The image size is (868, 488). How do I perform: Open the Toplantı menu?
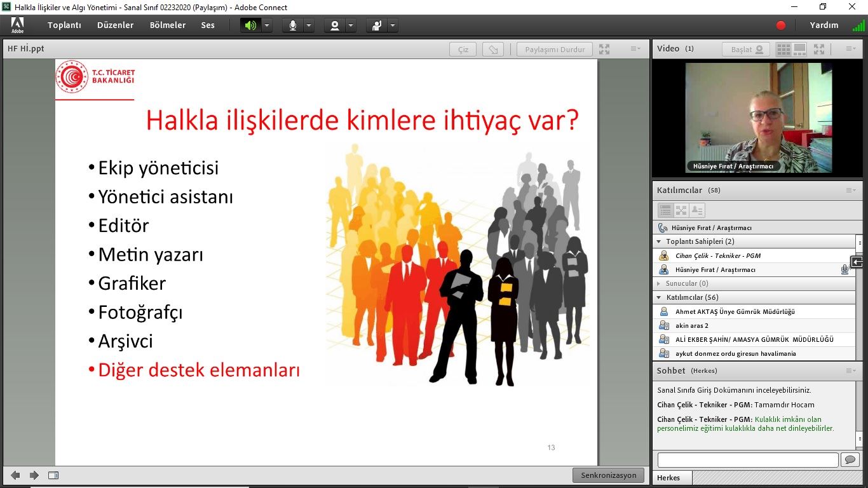pyautogui.click(x=64, y=25)
